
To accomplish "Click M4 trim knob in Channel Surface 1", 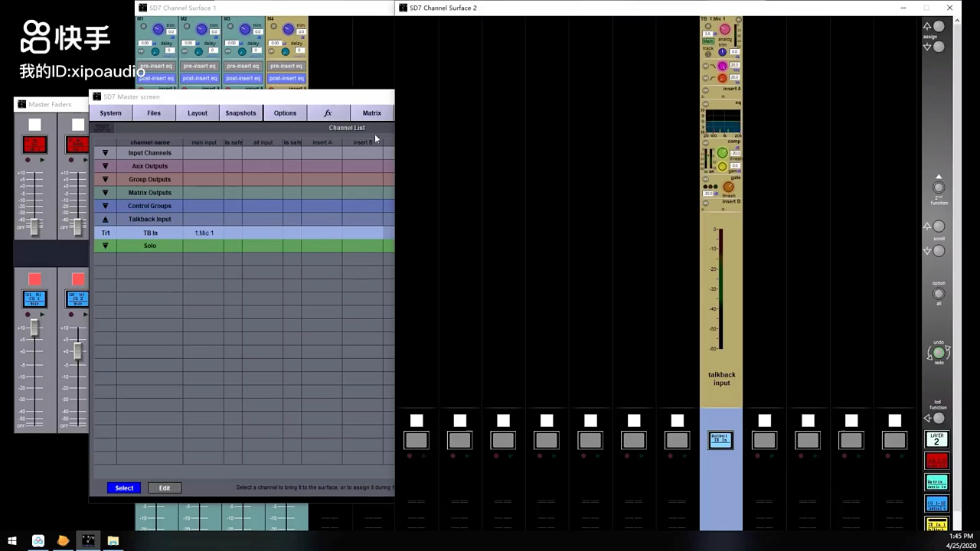I will click(x=288, y=29).
